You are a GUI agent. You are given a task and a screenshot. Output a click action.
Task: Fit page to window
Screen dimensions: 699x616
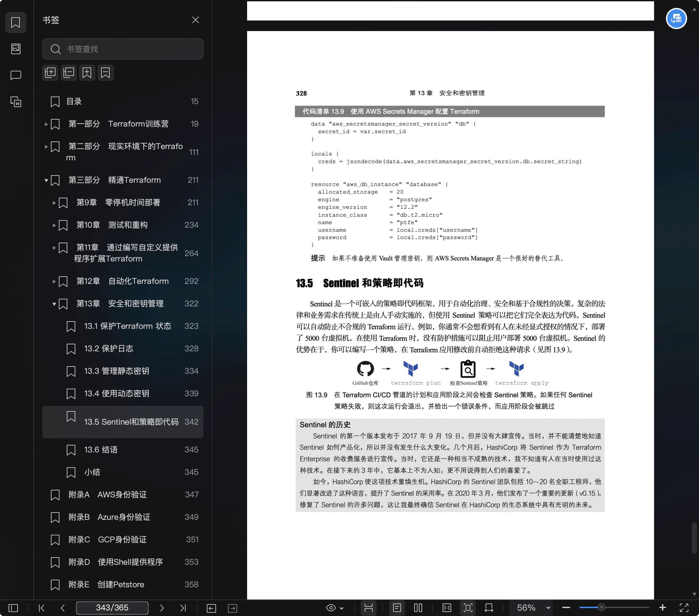468,608
